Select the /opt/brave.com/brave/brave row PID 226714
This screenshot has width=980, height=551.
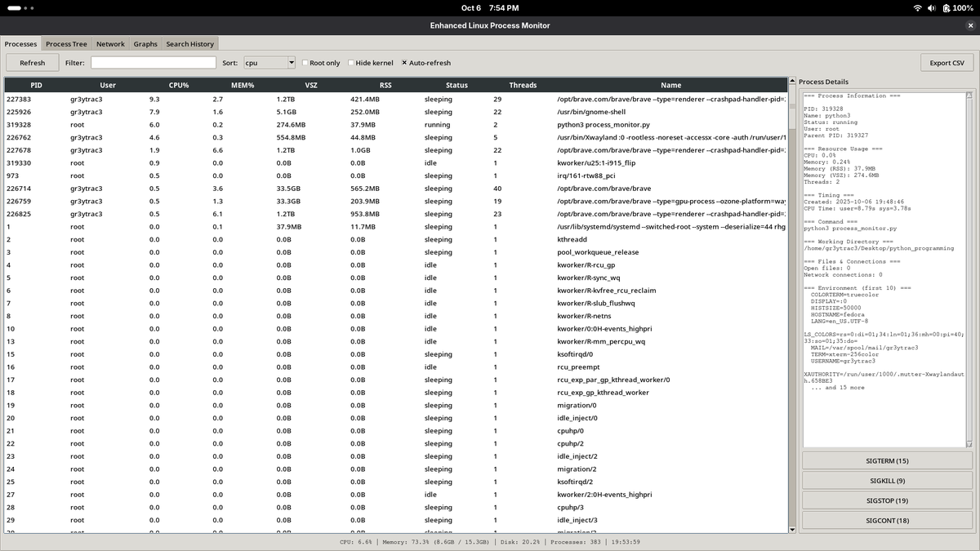coord(395,189)
